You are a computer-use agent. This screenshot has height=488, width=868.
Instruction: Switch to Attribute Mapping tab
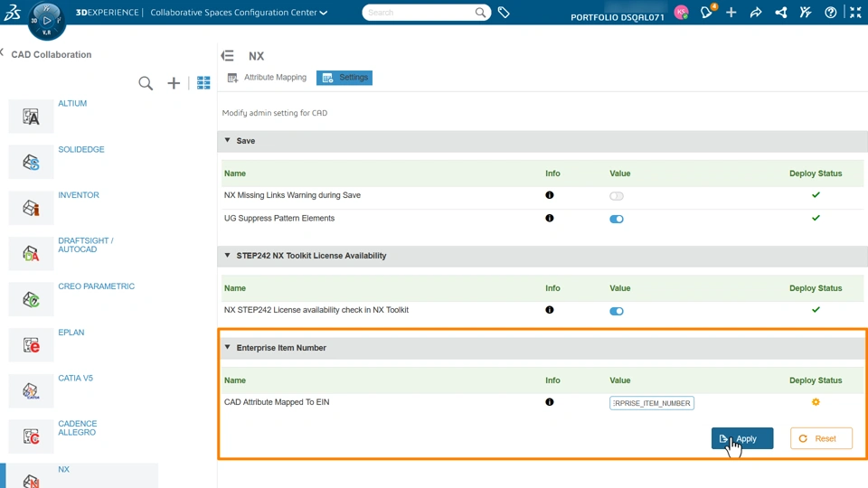[267, 78]
